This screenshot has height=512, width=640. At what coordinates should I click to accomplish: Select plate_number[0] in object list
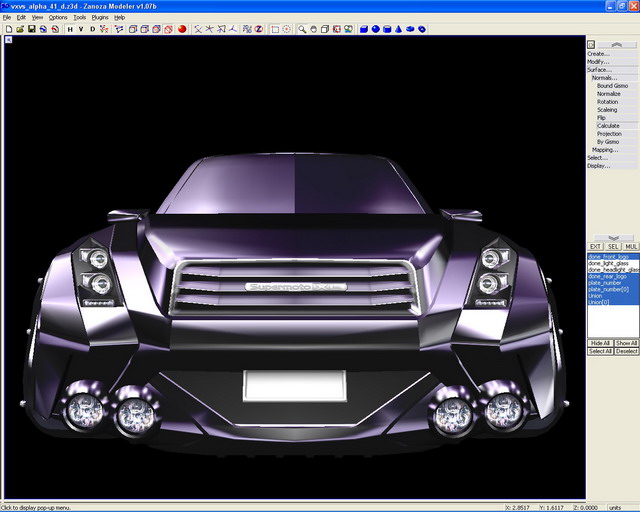613,289
